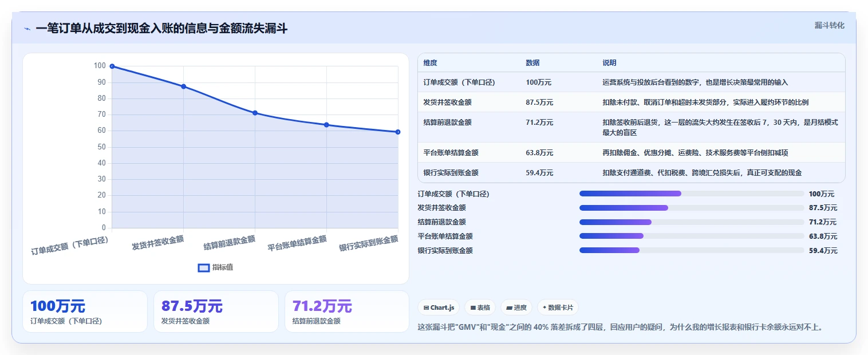The height and width of the screenshot is (355, 868).
Task: Click table cell 订单成交额（下单口径）
Action: (x=459, y=82)
